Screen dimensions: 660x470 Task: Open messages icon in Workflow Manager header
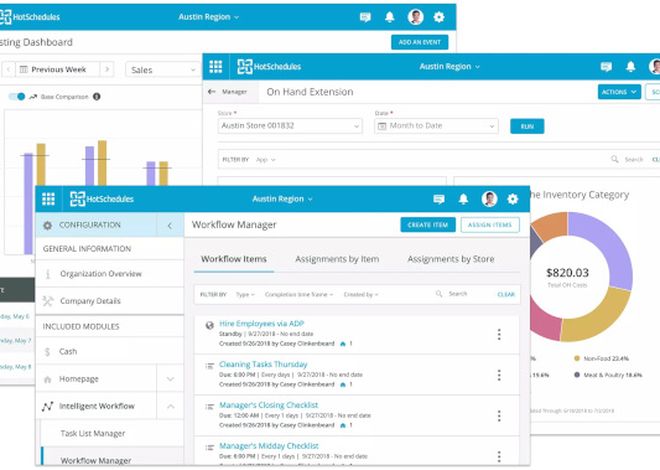click(x=439, y=199)
